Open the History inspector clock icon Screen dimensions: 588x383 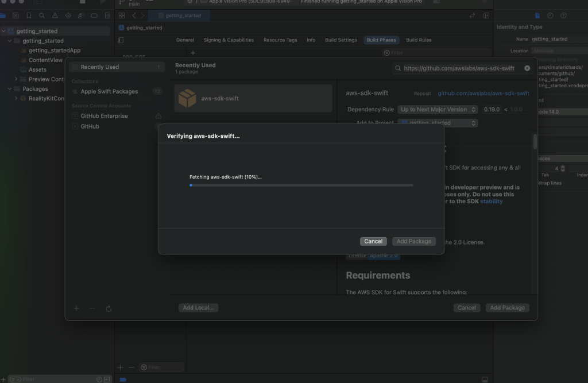pyautogui.click(x=551, y=16)
